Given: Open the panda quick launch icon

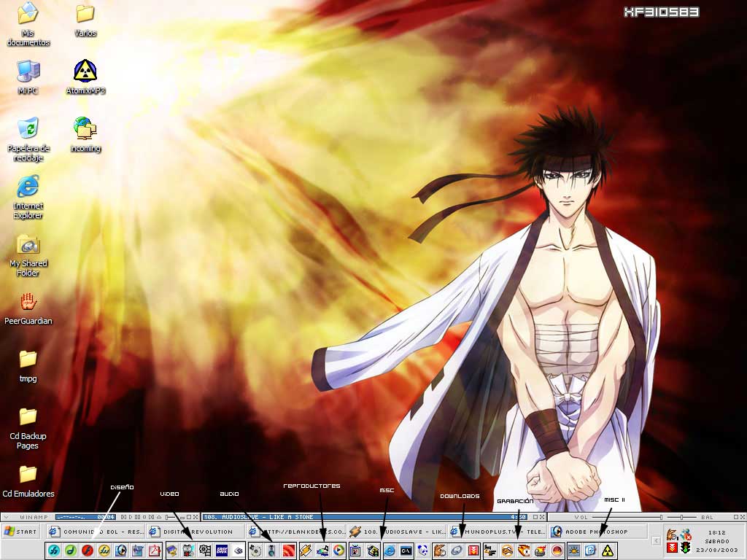Looking at the screenshot, I should [x=424, y=551].
